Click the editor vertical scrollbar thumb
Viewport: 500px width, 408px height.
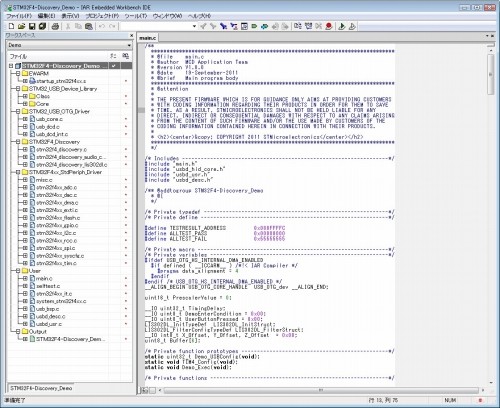coord(490,74)
